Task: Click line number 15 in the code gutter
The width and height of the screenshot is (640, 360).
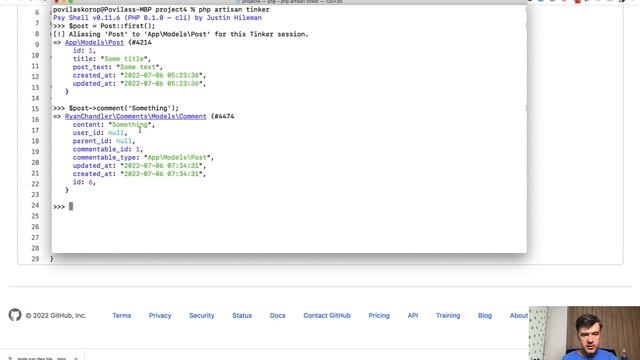Action: [x=35, y=109]
